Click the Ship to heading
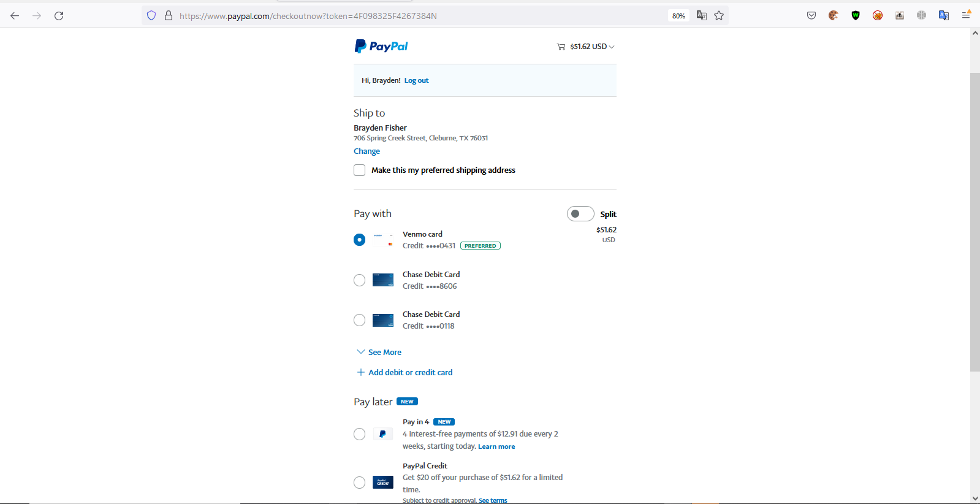 [370, 113]
